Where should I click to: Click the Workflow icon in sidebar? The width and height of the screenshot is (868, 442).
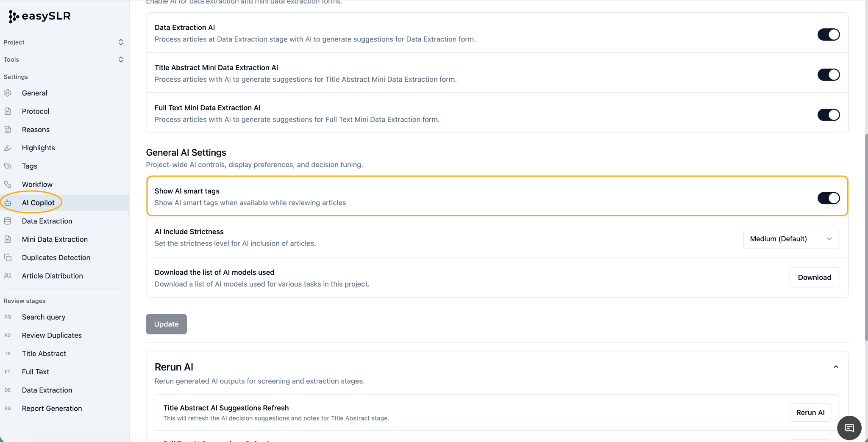(x=8, y=184)
